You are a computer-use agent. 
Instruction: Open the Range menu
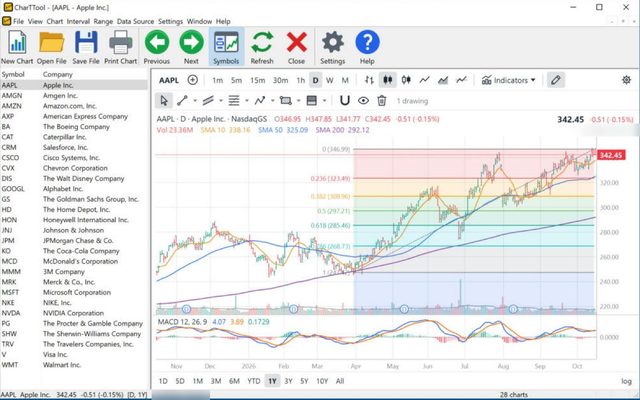click(103, 21)
